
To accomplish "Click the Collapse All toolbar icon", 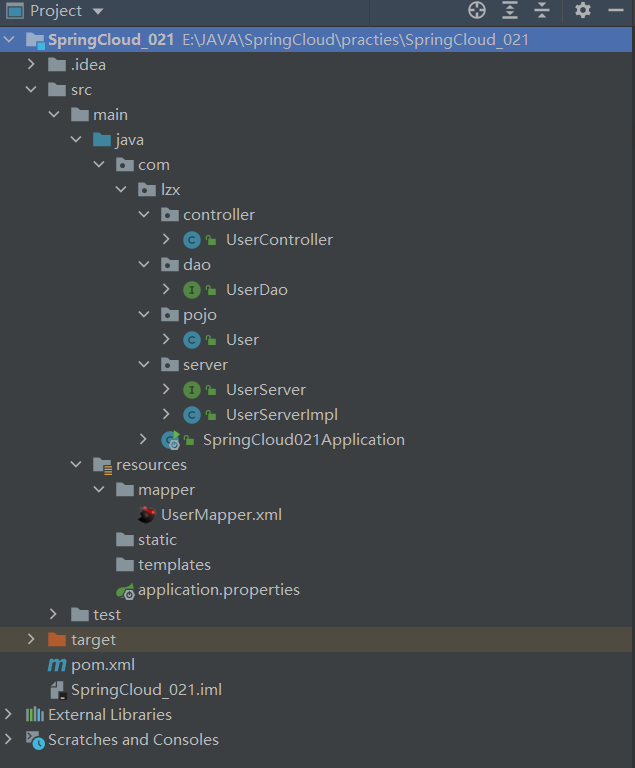I will tap(542, 10).
